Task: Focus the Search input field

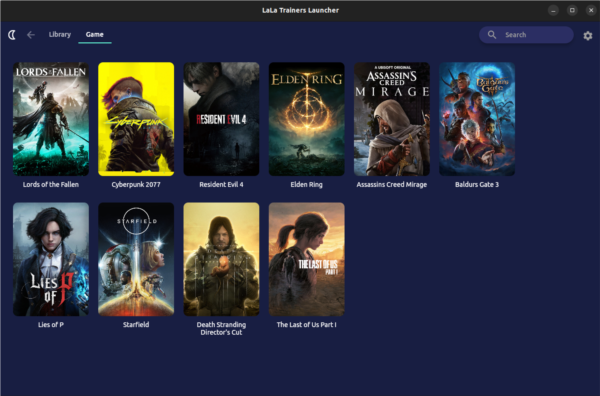Action: coord(526,35)
